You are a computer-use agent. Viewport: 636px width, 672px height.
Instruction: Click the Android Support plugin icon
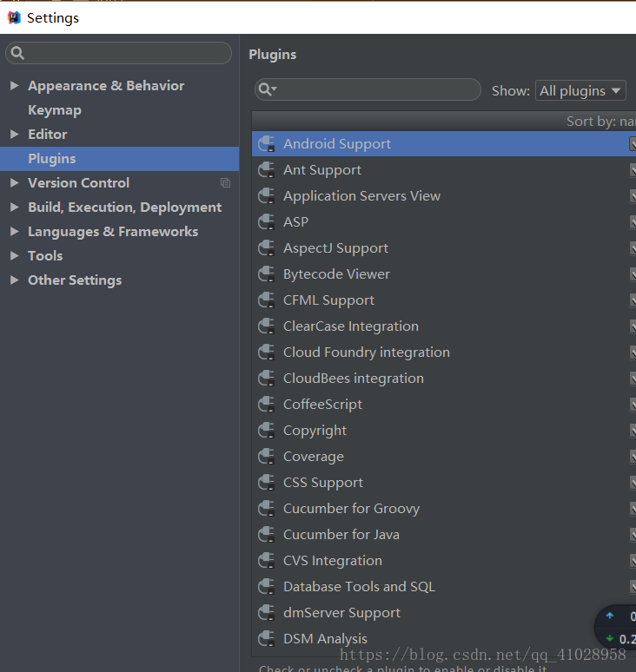coord(267,144)
